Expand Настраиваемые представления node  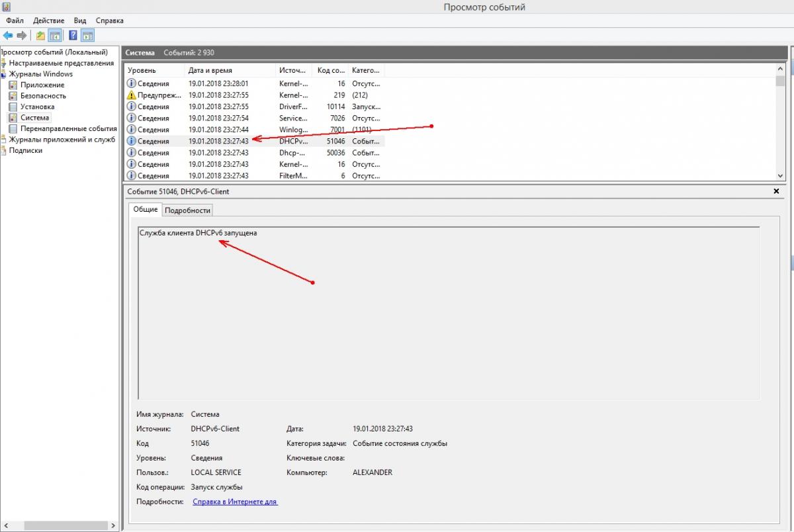pyautogui.click(x=3, y=64)
